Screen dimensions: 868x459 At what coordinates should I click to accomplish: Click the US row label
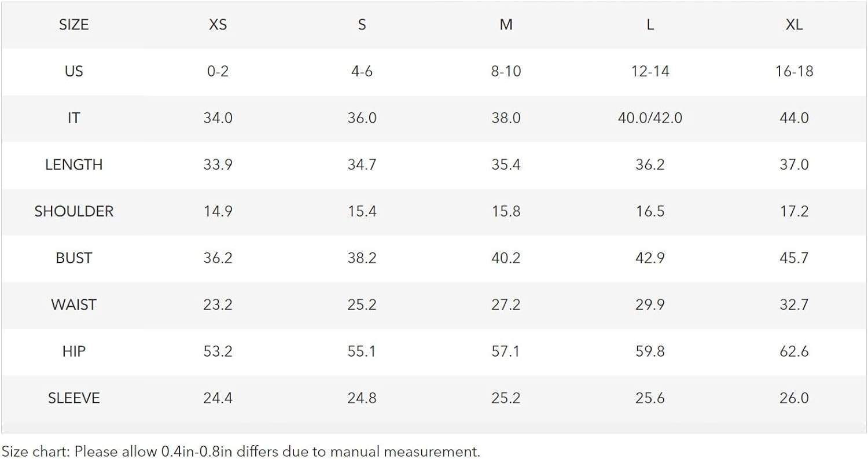point(73,71)
